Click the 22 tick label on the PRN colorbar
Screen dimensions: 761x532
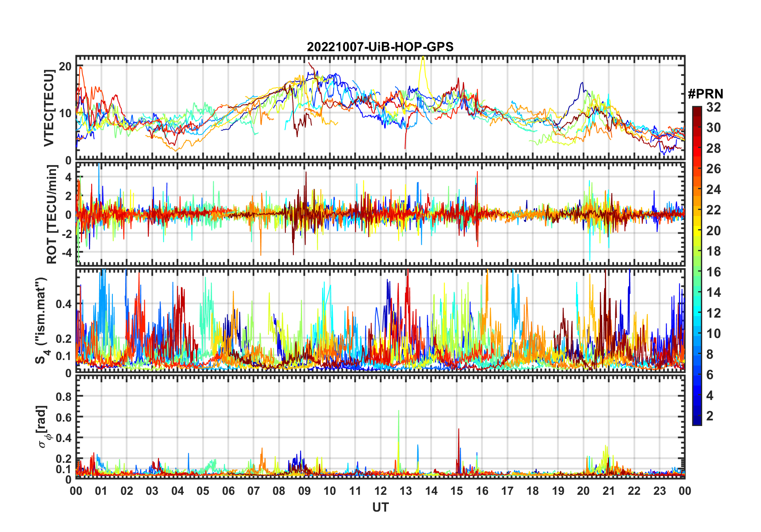(x=713, y=210)
